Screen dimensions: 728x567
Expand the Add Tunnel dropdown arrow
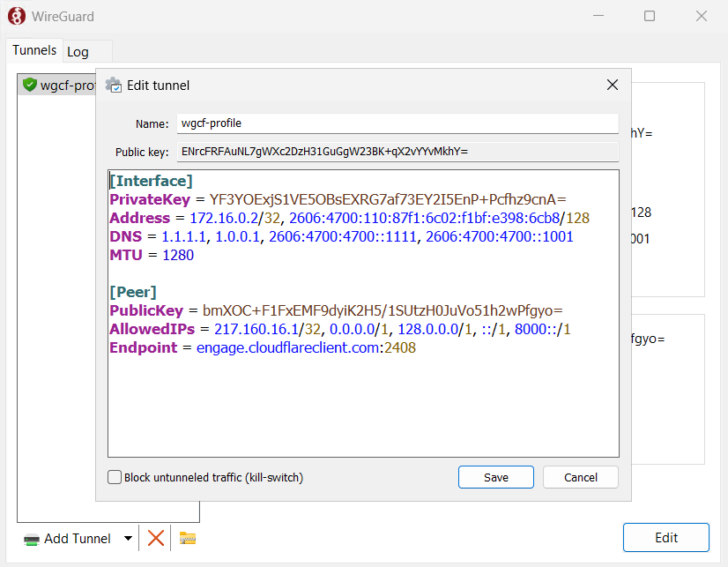128,538
